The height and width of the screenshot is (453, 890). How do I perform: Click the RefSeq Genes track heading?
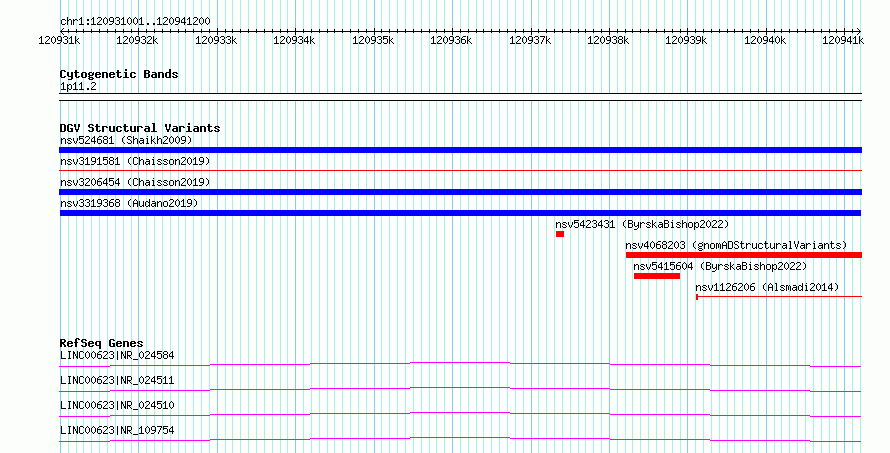[x=101, y=343]
